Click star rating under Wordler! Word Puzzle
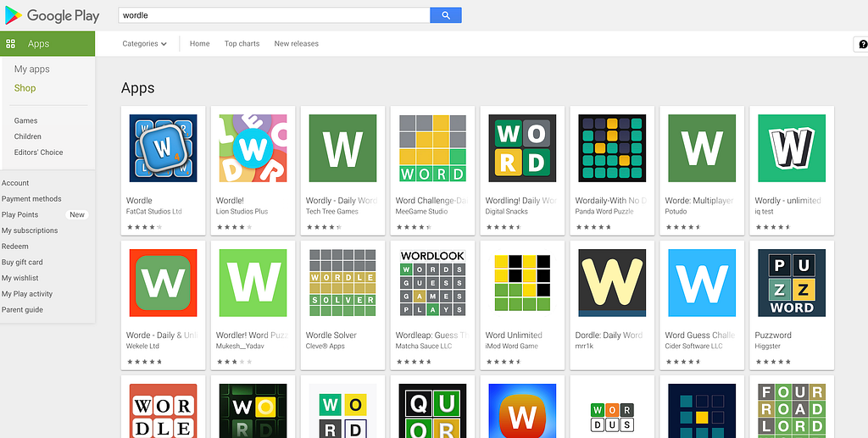This screenshot has height=438, width=868. [x=234, y=362]
